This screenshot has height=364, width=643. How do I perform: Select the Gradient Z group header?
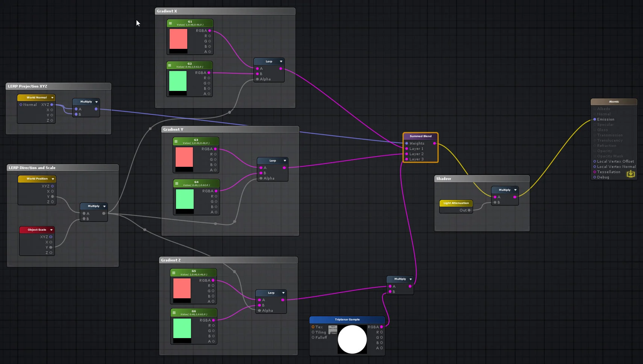(228, 260)
